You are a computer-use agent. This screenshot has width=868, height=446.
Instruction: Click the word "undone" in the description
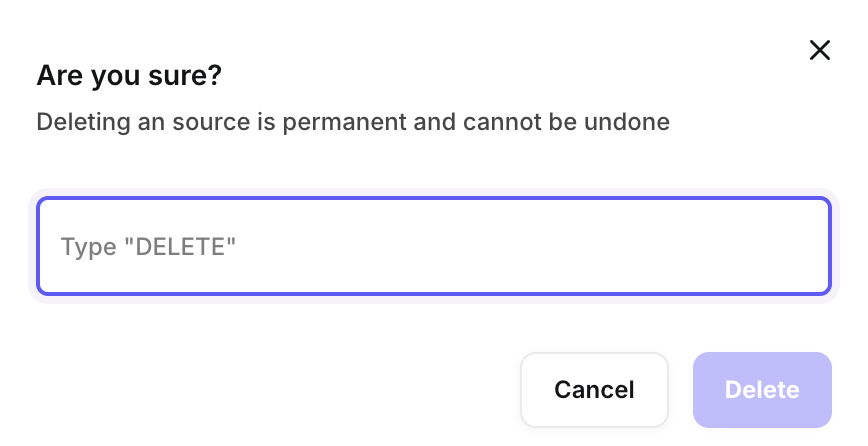[632, 123]
